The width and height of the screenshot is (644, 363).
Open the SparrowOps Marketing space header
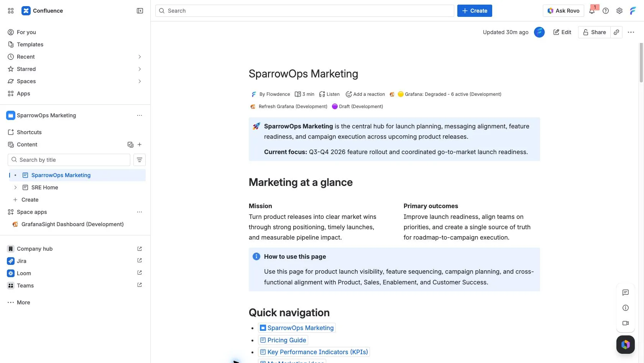tap(46, 115)
